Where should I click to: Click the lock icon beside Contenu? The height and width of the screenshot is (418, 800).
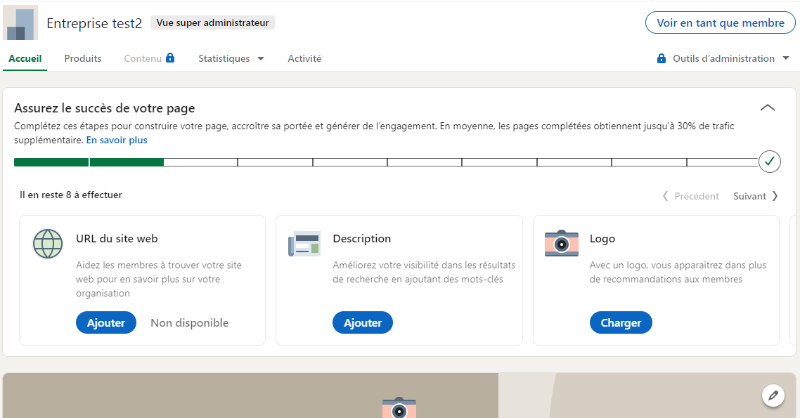point(170,58)
